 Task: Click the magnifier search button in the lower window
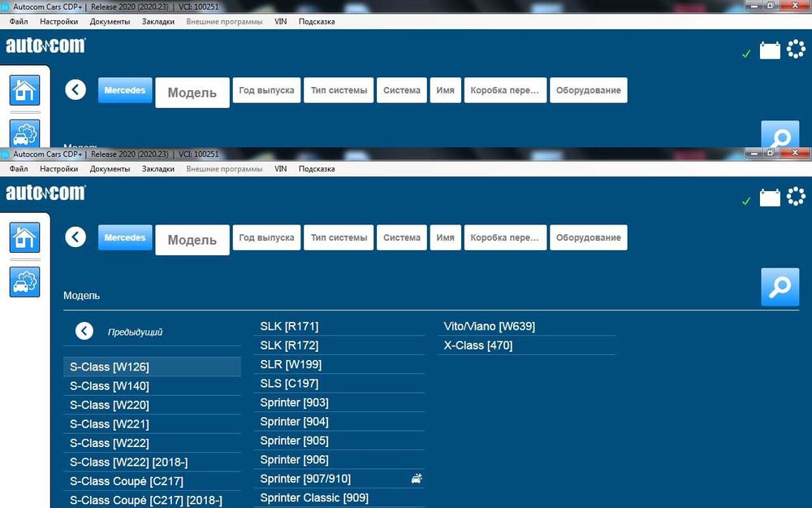click(780, 287)
